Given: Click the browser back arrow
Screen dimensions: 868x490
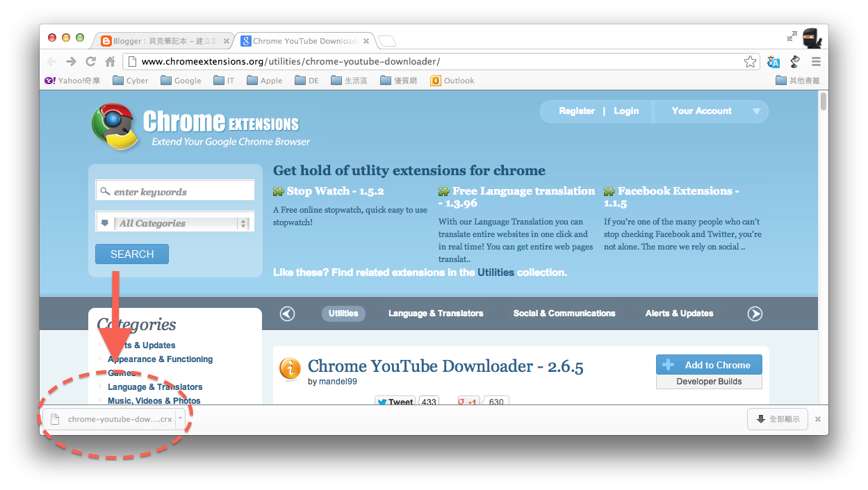Looking at the screenshot, I should point(52,62).
